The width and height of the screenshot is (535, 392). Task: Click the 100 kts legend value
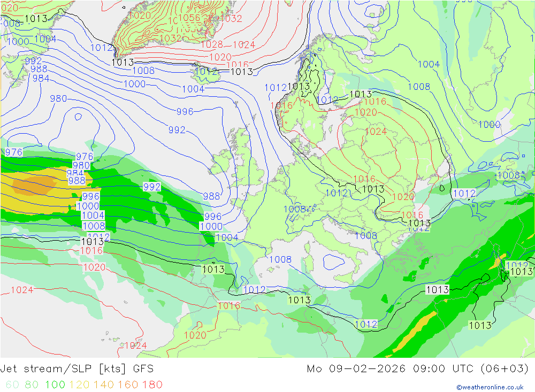tap(55, 385)
